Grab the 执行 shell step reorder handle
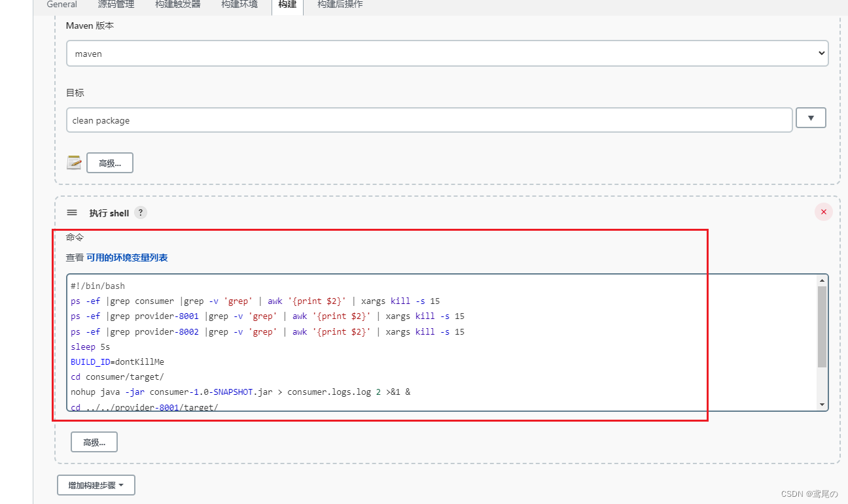Screen dimensions: 848x504 point(72,212)
